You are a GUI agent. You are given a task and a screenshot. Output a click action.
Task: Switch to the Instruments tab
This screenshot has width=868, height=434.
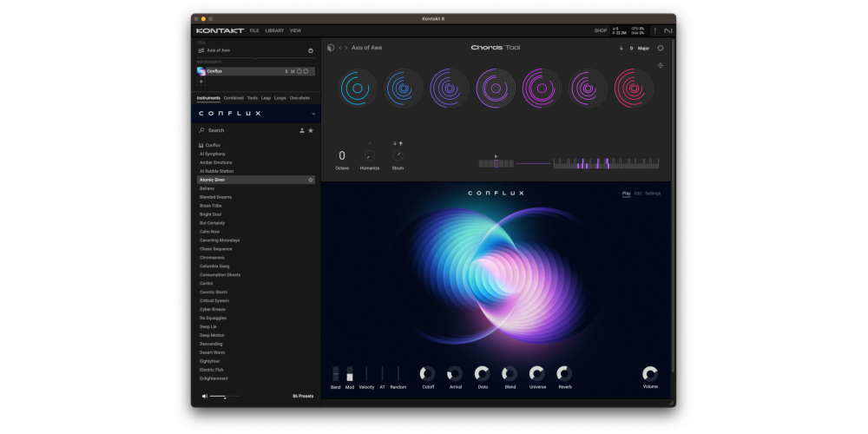coord(208,98)
